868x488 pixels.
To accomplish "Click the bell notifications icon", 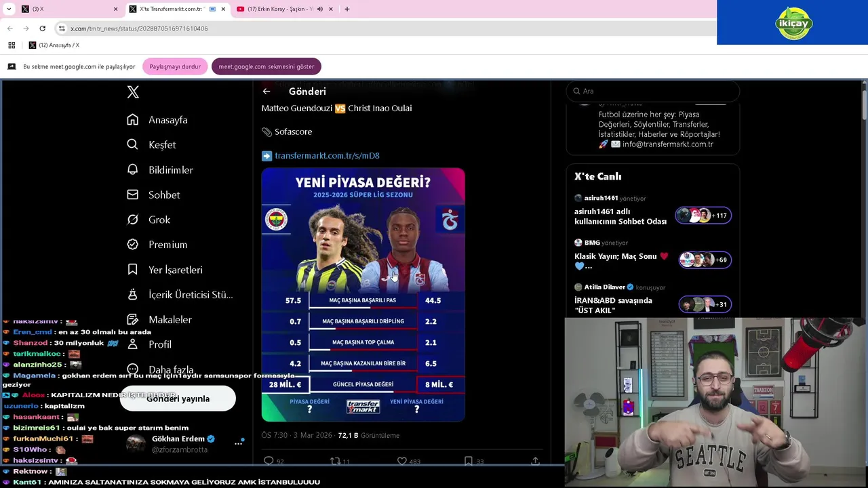I will point(133,169).
